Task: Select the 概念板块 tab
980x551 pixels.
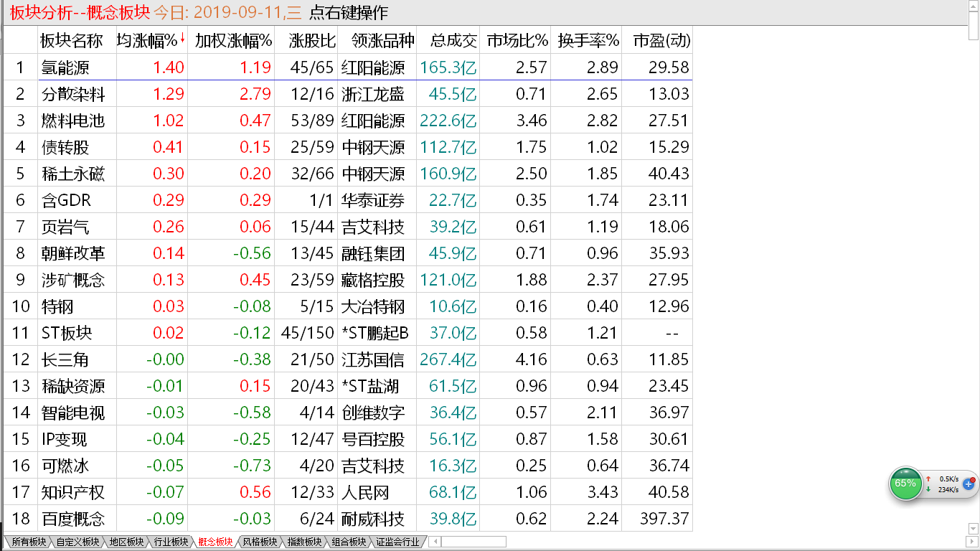Action: 215,542
